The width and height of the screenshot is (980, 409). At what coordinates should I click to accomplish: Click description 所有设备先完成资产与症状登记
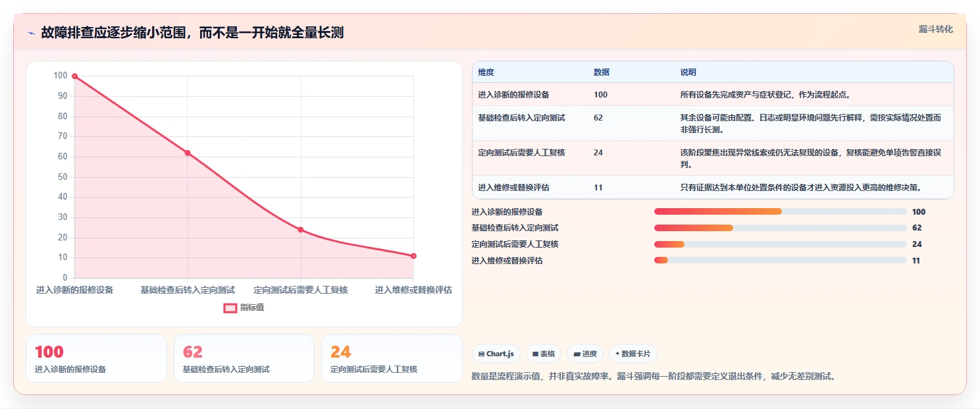tap(766, 95)
